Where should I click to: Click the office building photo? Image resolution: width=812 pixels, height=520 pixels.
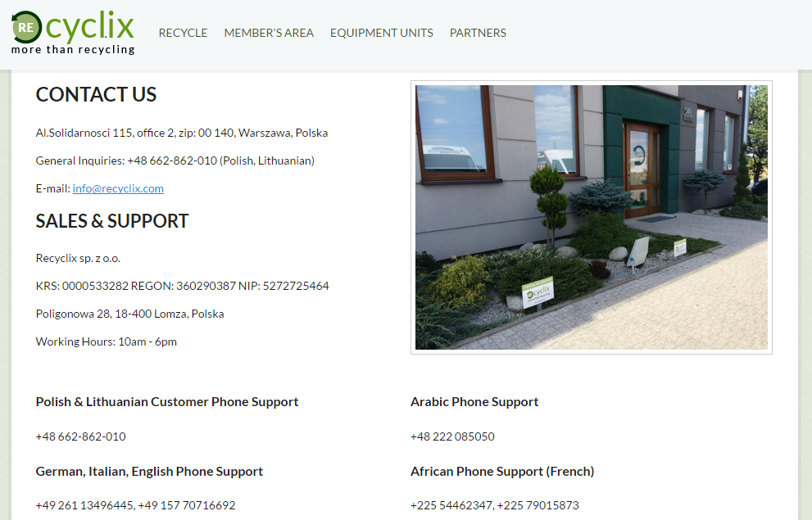pyautogui.click(x=592, y=217)
